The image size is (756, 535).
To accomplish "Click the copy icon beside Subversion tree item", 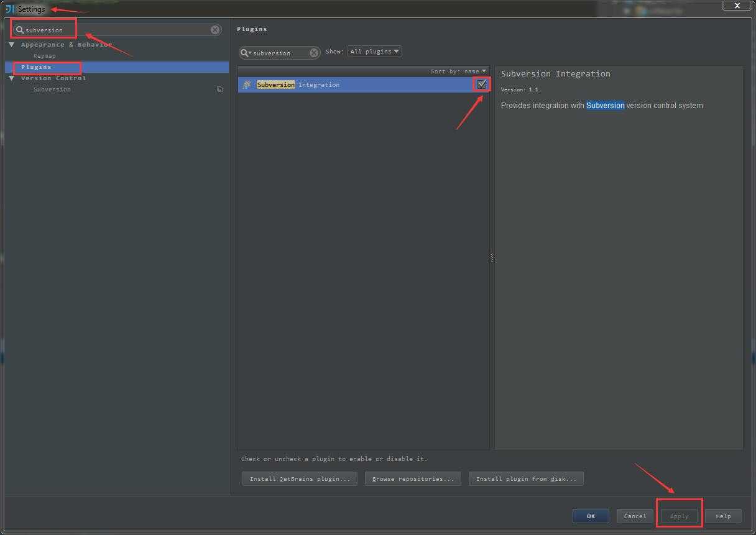I will (219, 89).
